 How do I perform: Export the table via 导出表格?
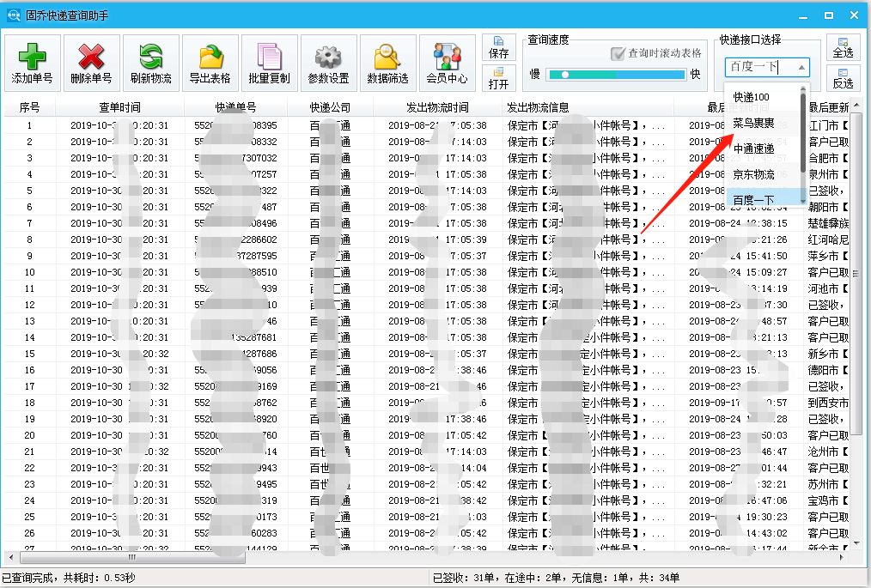[210, 63]
